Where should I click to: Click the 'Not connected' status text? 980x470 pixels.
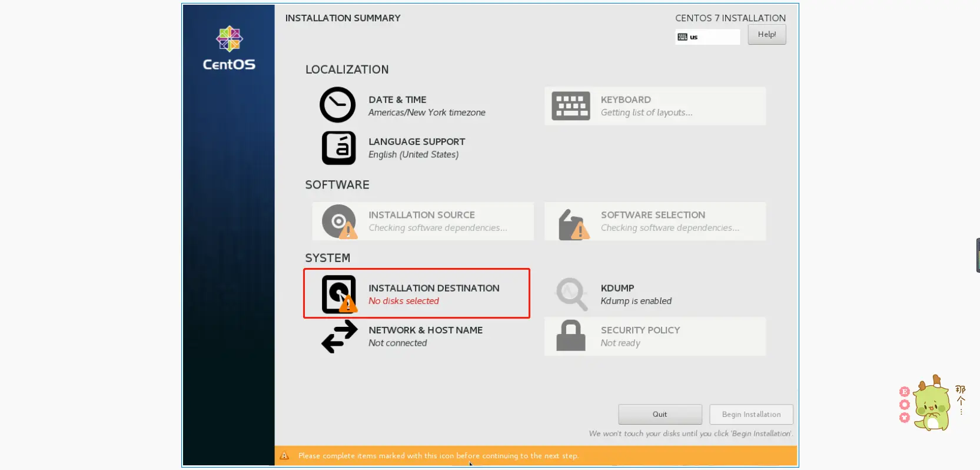click(398, 343)
